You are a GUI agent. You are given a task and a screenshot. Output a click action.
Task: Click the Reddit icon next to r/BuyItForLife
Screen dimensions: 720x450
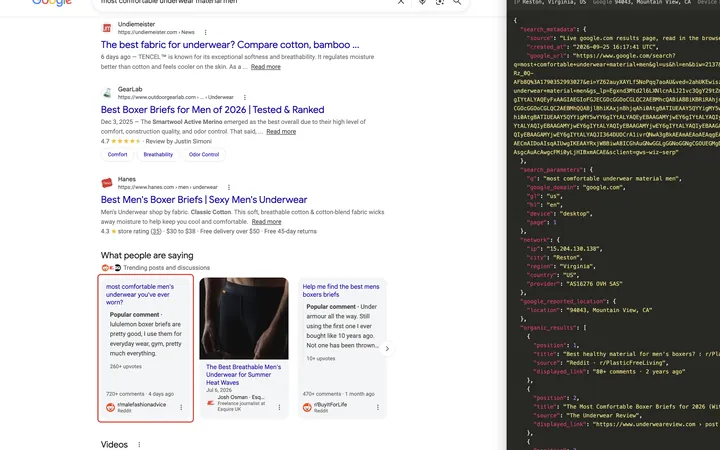click(x=307, y=407)
